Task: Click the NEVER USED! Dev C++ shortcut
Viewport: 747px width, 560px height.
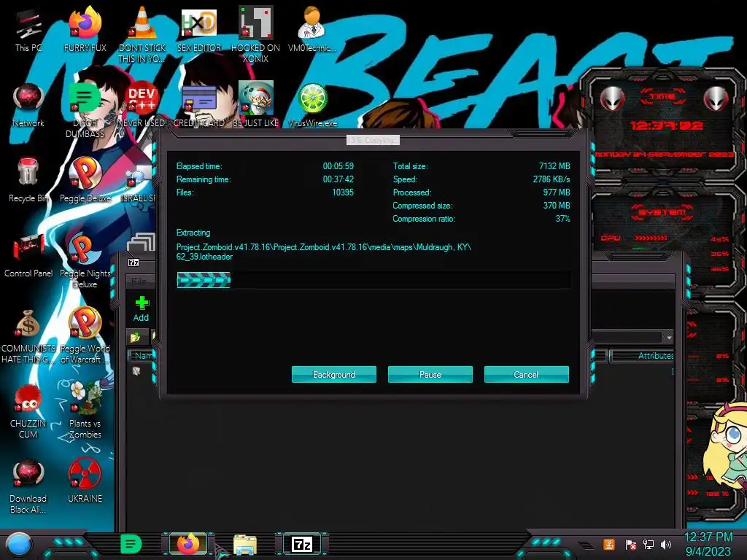Action: point(142,105)
